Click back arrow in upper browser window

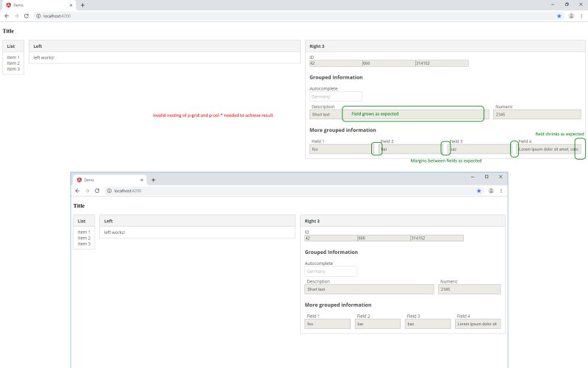coord(7,15)
